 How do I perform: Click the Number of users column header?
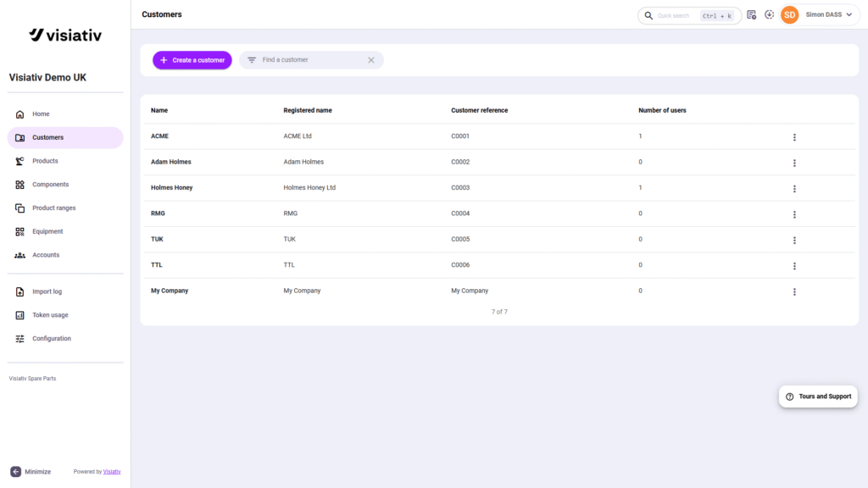pos(662,110)
